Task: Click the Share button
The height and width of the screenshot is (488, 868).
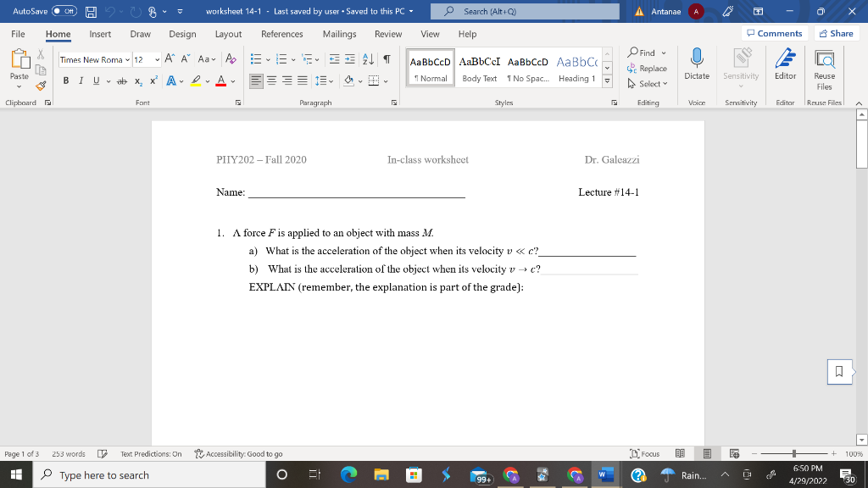Action: coord(837,33)
